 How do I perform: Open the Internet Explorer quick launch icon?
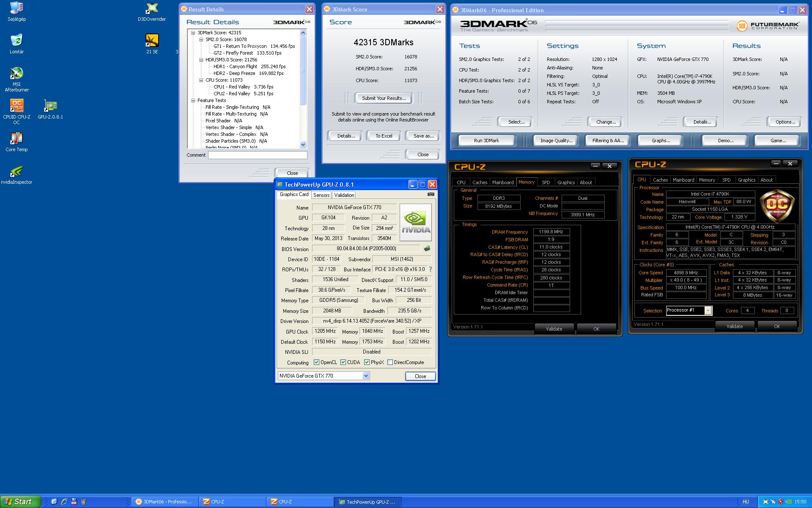64,502
